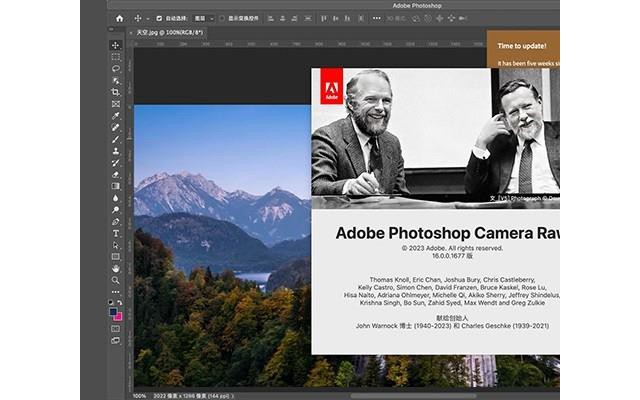This screenshot has width=640, height=400.
Task: Enable the show transform controls checkbox
Action: pyautogui.click(x=222, y=18)
